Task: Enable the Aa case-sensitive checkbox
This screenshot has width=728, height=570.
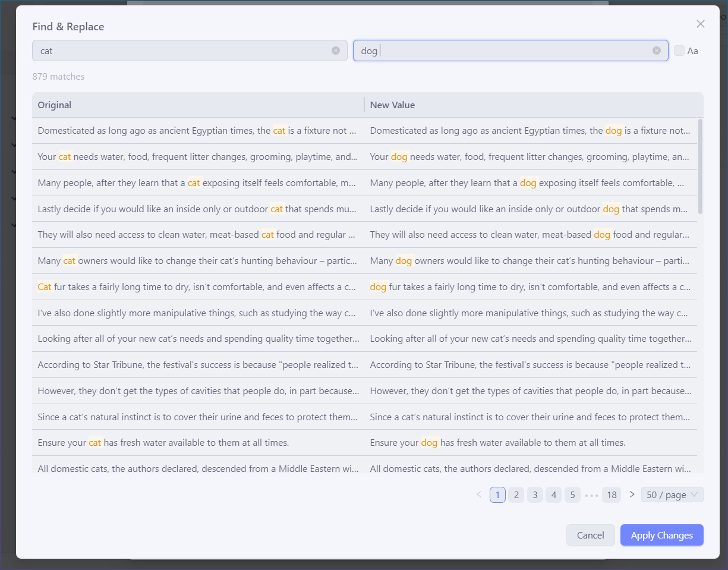Action: pos(679,51)
